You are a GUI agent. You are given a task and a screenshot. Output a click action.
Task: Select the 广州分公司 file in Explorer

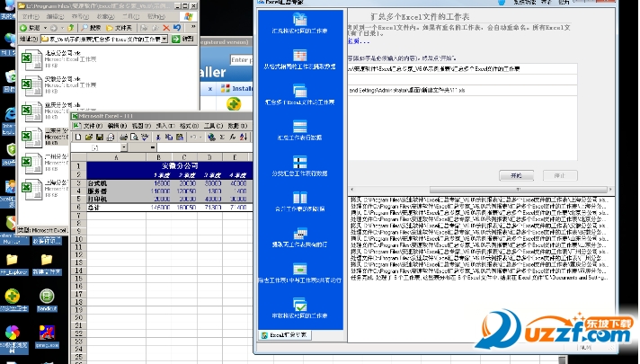(x=45, y=164)
